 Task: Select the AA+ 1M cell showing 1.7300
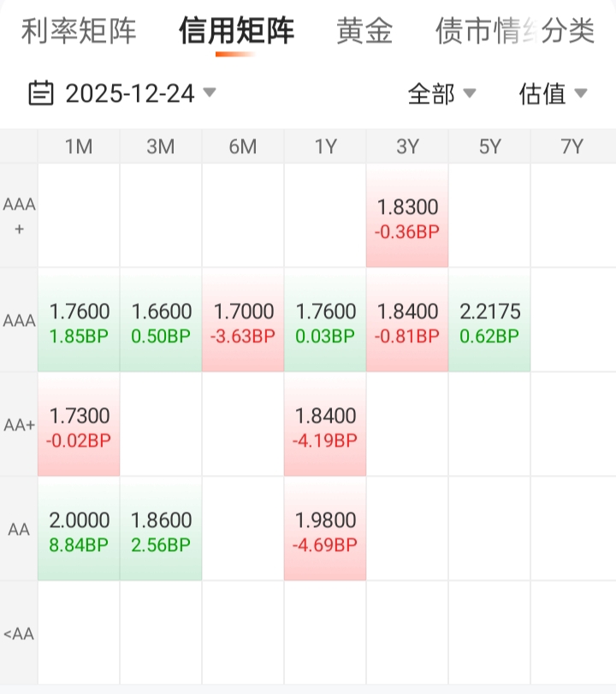tap(79, 426)
